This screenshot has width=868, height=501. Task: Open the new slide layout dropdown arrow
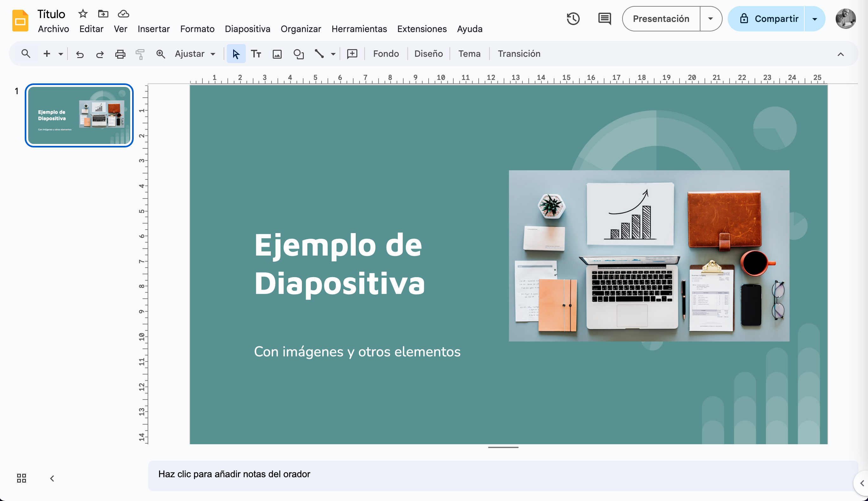tap(61, 54)
